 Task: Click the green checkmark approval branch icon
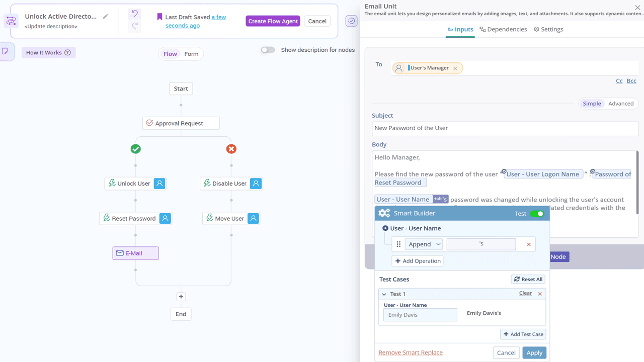point(135,149)
